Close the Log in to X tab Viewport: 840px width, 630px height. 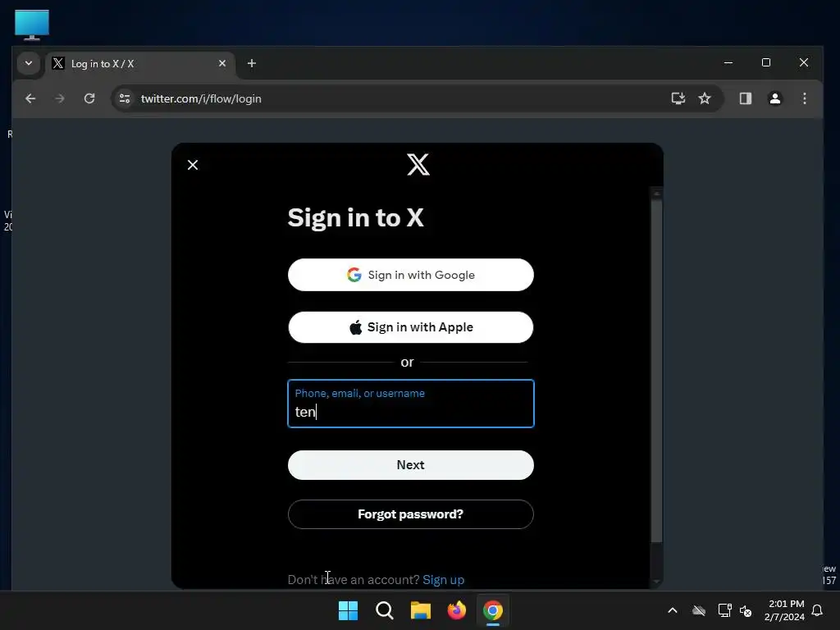click(x=222, y=63)
